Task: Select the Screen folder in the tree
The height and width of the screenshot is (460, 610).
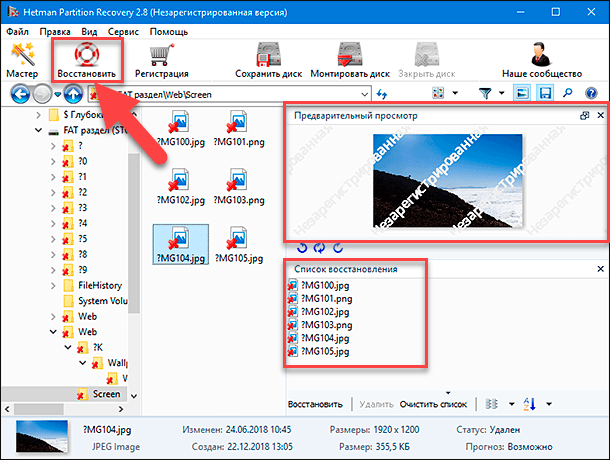Action: (x=99, y=394)
